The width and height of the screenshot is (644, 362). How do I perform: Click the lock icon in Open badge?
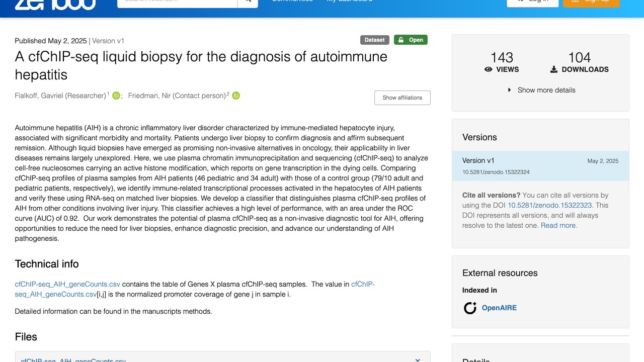pyautogui.click(x=401, y=40)
